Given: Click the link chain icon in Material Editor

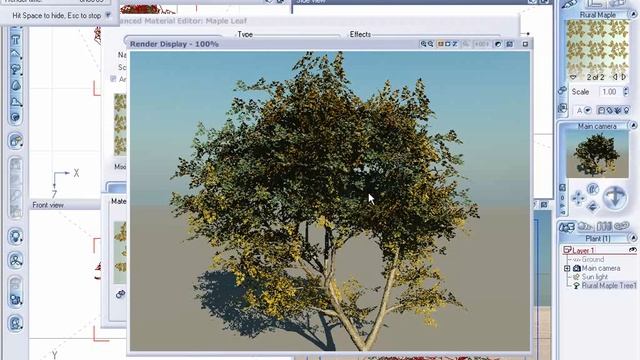Looking at the screenshot, I should [x=120, y=294].
